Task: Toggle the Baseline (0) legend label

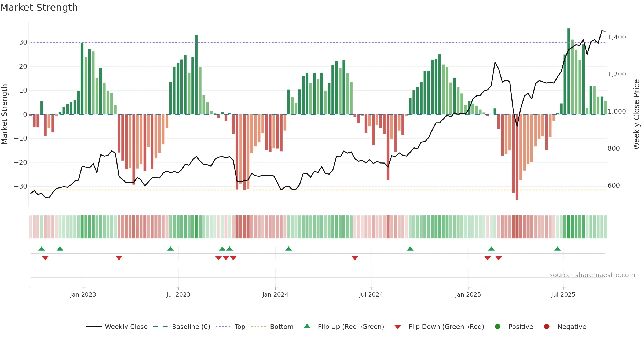Action: pos(191,327)
